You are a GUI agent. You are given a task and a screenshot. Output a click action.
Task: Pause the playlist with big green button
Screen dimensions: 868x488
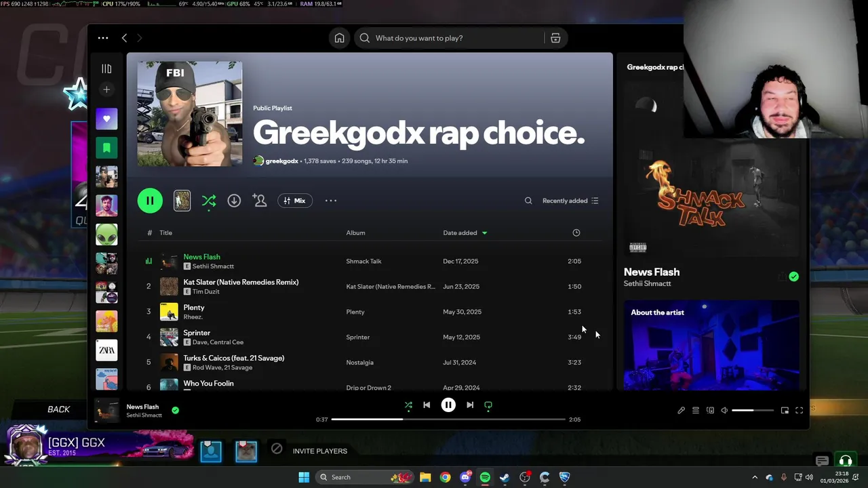(150, 201)
